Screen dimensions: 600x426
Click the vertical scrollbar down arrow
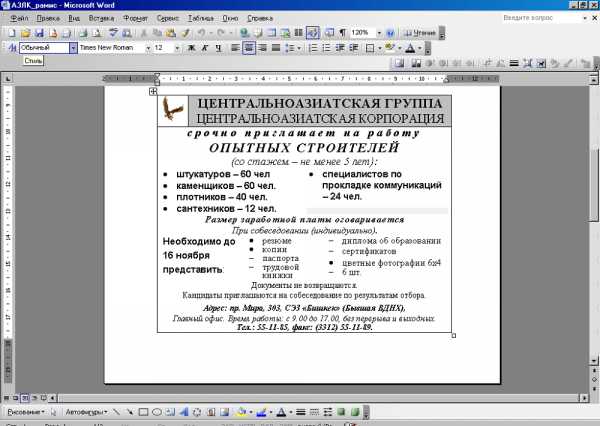pos(593,361)
